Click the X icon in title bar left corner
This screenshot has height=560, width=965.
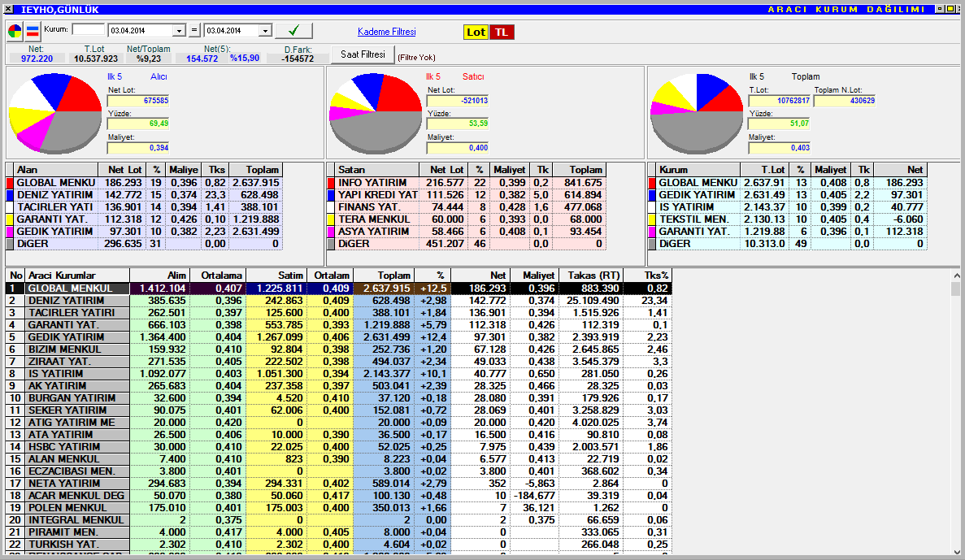click(7, 9)
